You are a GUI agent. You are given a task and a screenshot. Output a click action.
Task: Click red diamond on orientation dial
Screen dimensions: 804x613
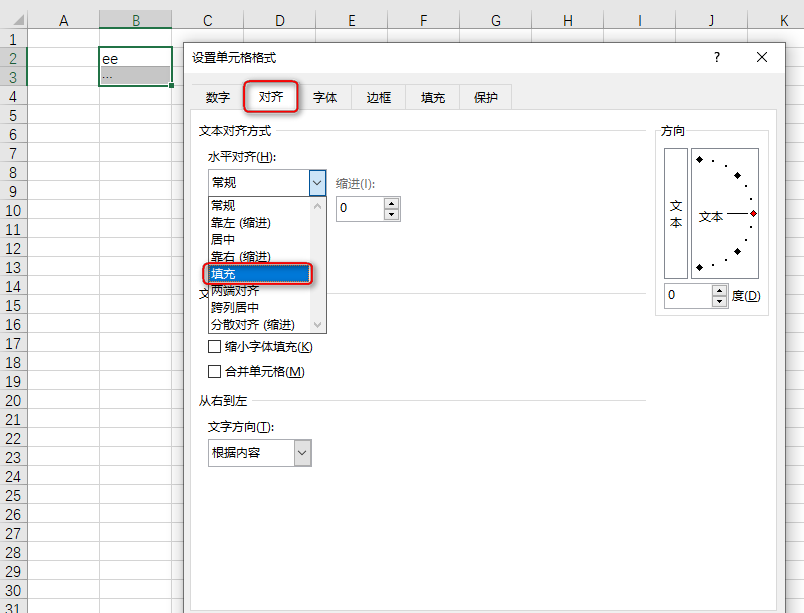753,214
